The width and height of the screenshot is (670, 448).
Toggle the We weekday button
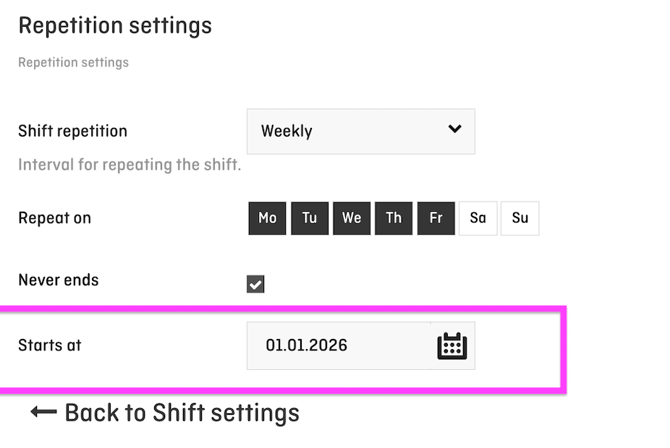click(x=351, y=218)
